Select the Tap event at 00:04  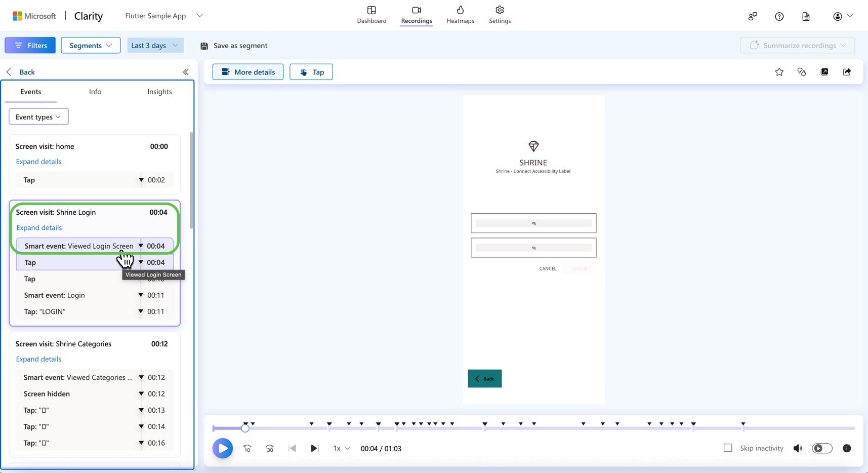point(95,262)
